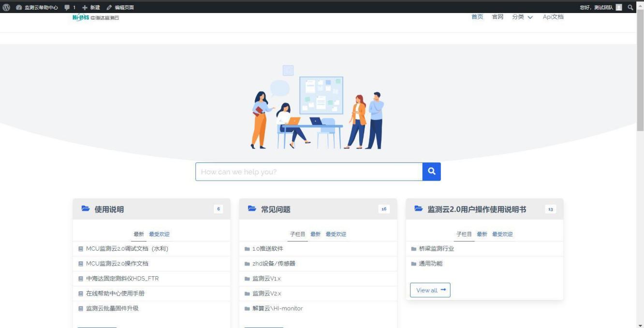
Task: Click the folder icon beside 常见问题 heading
Action: pos(252,209)
